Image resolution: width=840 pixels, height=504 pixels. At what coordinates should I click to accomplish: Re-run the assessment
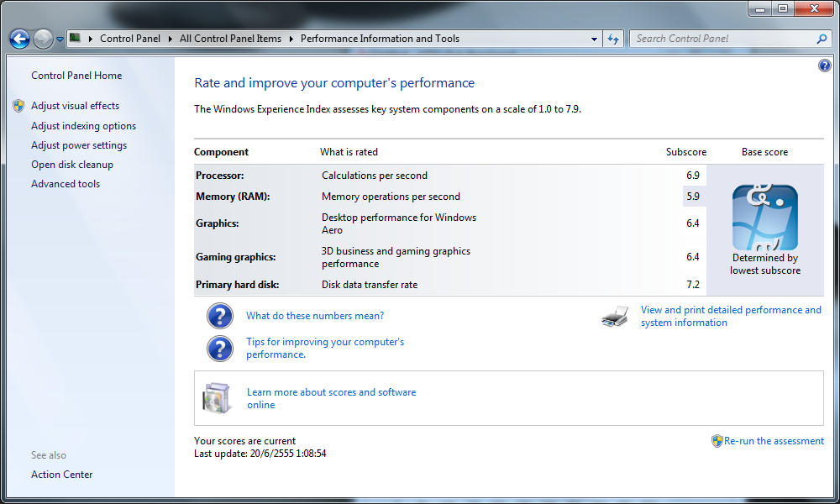tap(774, 441)
